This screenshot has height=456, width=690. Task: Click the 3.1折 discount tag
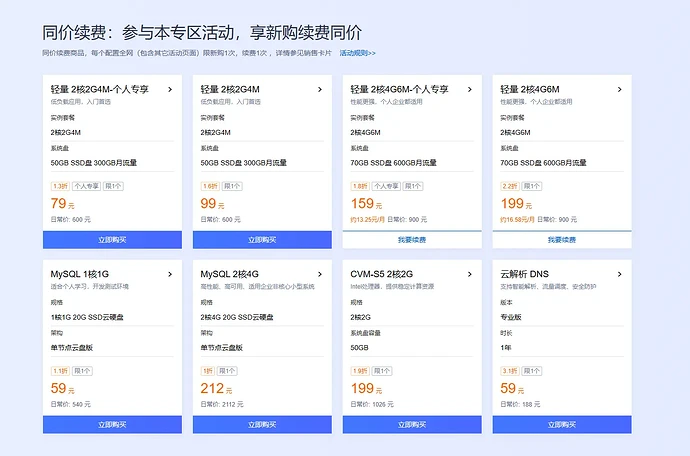510,371
